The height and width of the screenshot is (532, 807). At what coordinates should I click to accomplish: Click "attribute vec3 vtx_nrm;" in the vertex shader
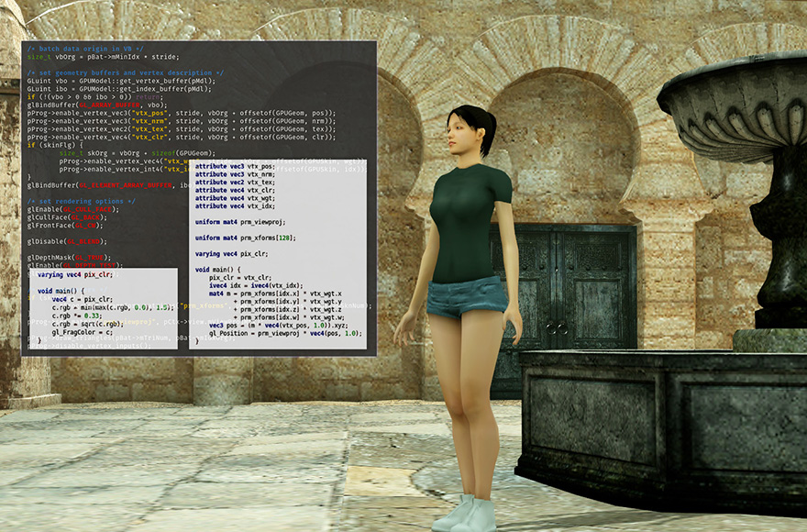coord(235,174)
